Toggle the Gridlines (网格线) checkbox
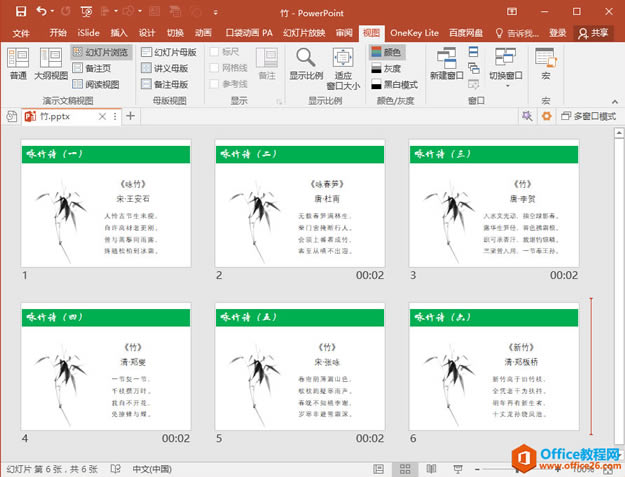Screen dimensions: 625x477 214,68
